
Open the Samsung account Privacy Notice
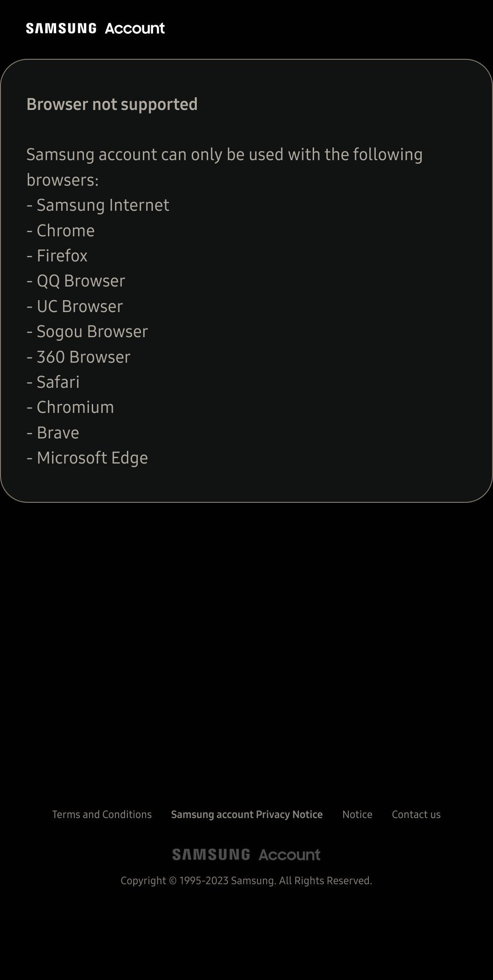pos(246,814)
